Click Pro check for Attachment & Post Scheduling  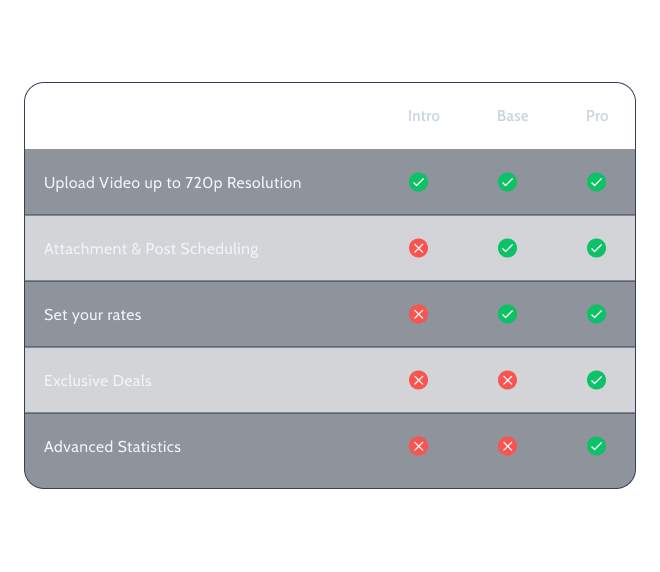click(x=596, y=248)
